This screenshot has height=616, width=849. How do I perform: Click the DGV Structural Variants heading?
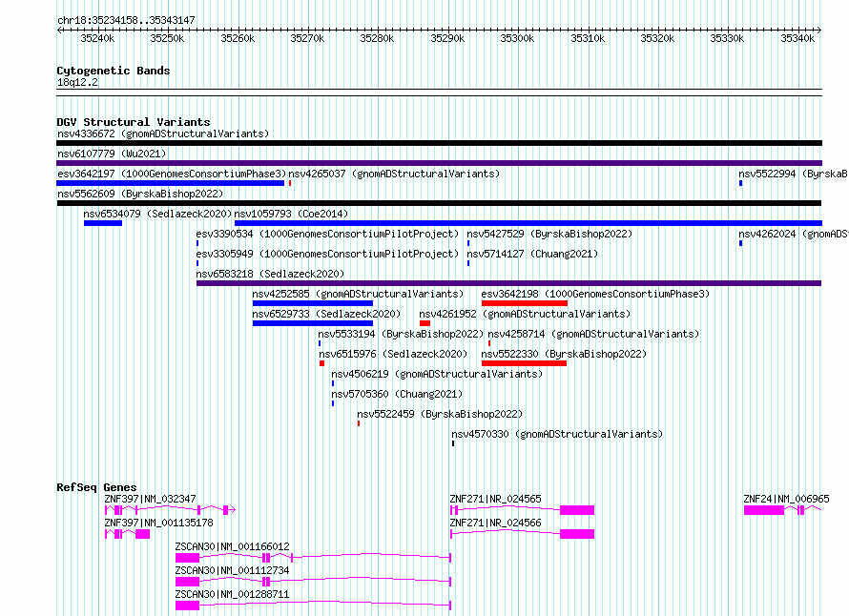click(134, 122)
